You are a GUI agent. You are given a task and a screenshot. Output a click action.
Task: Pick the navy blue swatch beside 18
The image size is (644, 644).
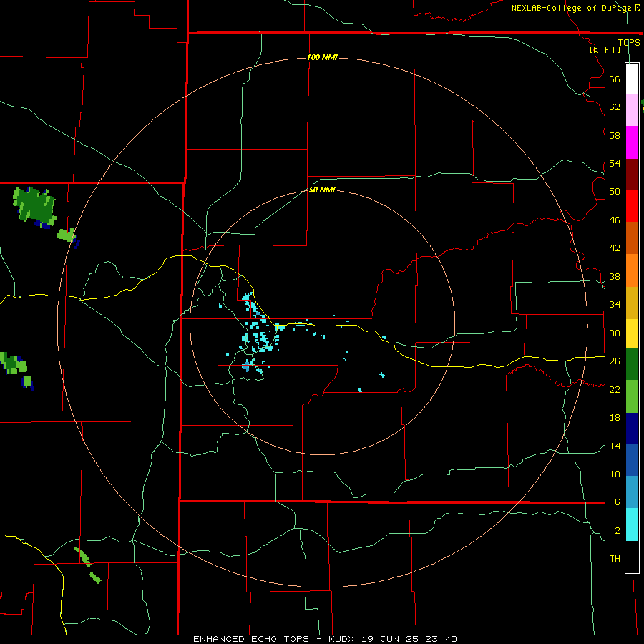pyautogui.click(x=632, y=429)
